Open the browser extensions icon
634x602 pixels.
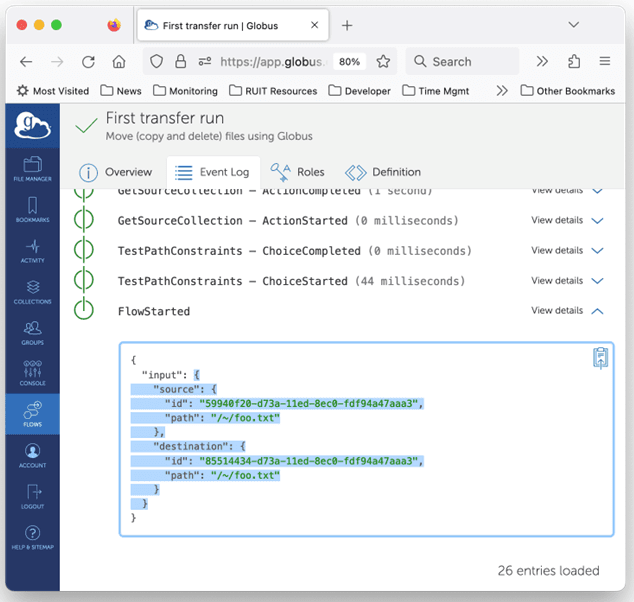574,61
